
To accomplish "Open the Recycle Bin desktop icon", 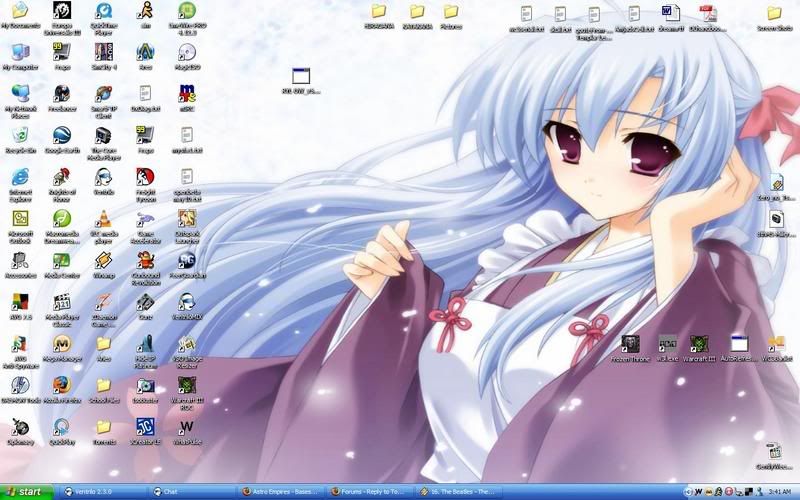I will click(19, 136).
